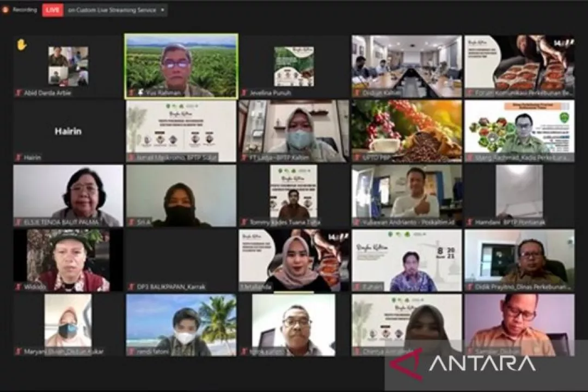Select Yulawan Andrianto's thumbs-up video tile

[407, 196]
